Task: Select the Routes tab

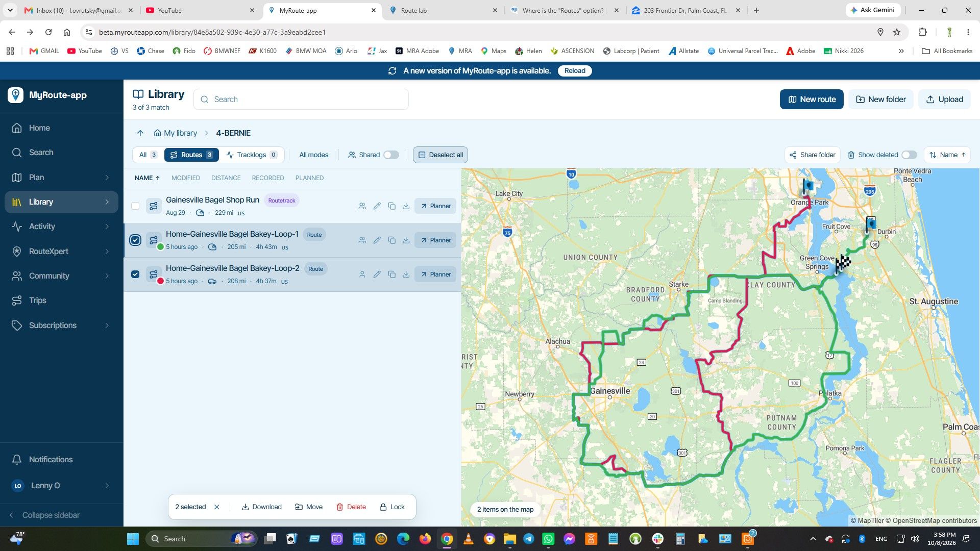Action: pos(191,155)
